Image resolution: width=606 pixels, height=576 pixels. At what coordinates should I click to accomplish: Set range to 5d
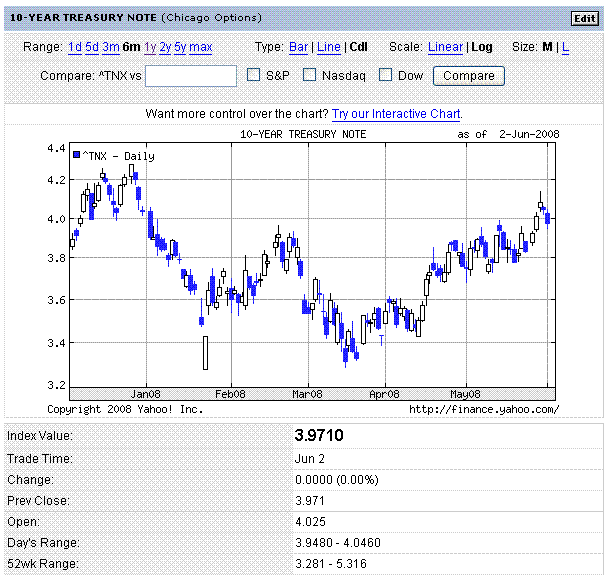coord(92,47)
